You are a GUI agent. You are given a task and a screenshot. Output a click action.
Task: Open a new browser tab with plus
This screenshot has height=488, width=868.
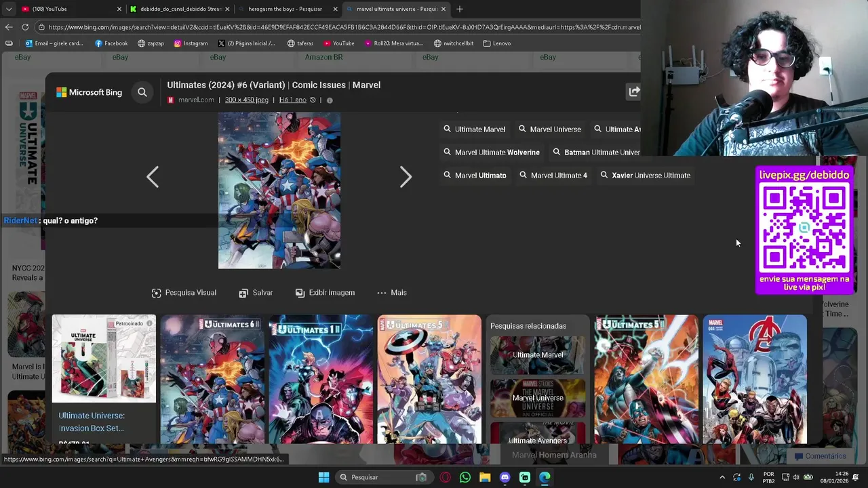pos(460,9)
